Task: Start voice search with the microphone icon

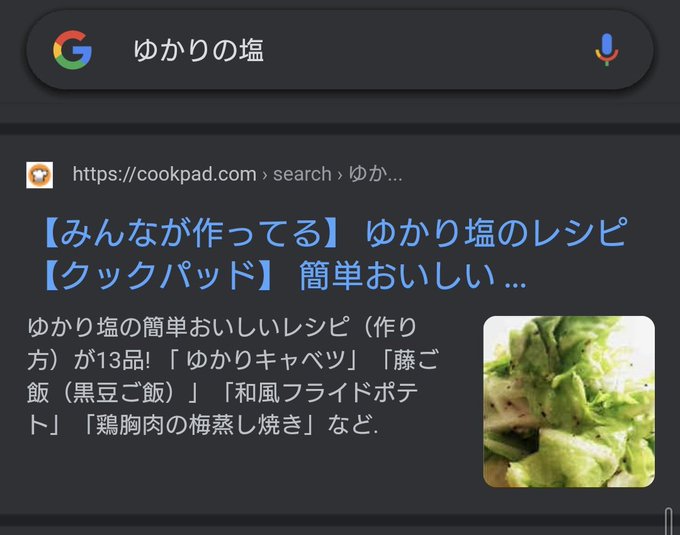Action: [607, 49]
